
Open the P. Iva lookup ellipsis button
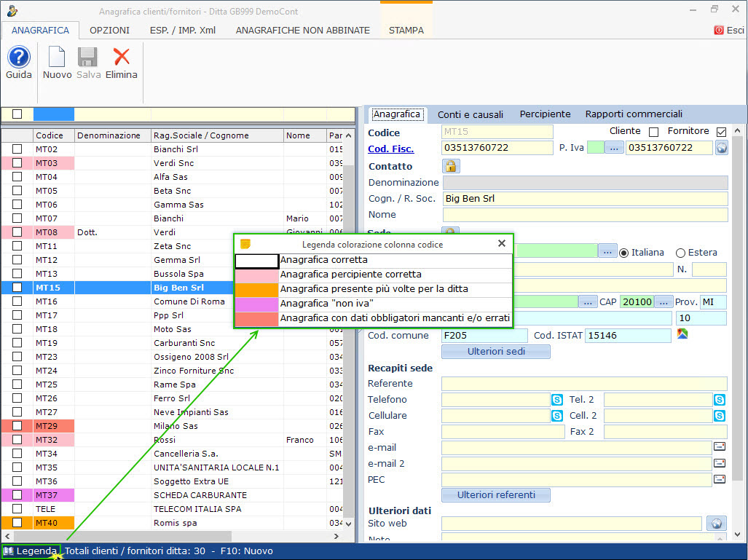[x=615, y=148]
